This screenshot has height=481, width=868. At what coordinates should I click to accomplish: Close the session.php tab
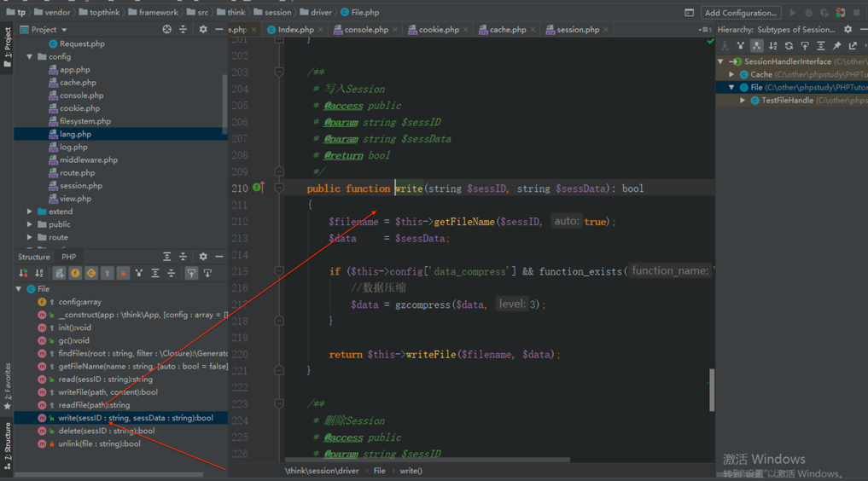[606, 30]
